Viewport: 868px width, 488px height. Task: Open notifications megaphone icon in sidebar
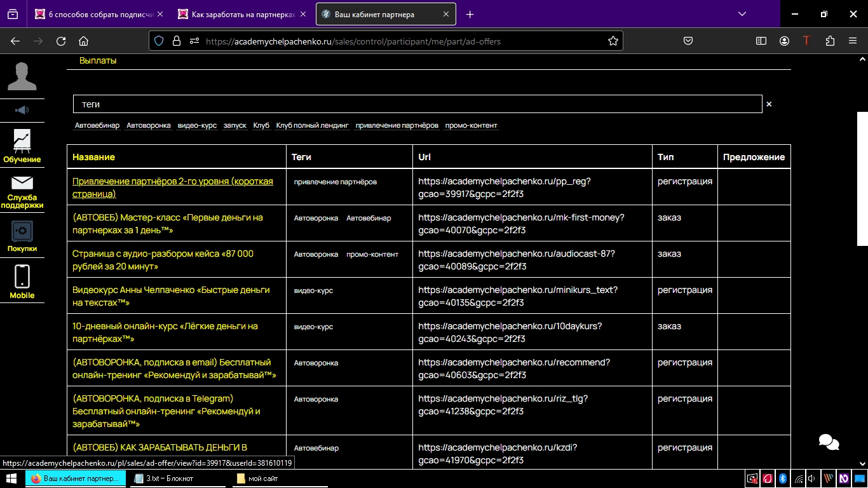coord(22,111)
